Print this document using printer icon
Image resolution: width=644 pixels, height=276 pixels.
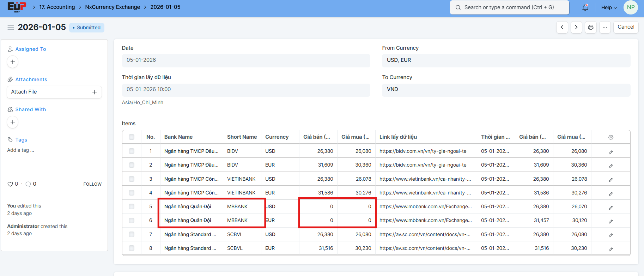tap(590, 27)
